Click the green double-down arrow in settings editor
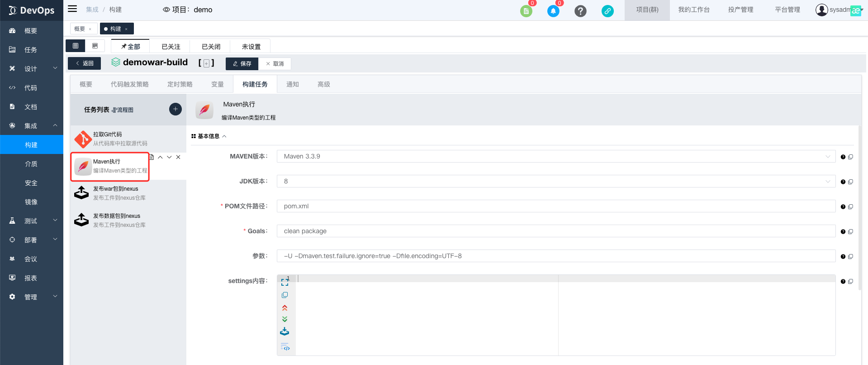 click(285, 319)
